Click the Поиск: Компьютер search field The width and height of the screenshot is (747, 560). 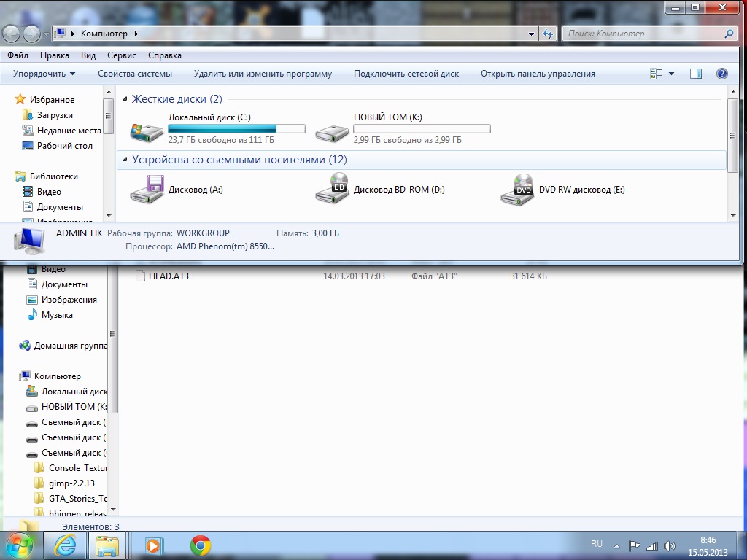pyautogui.click(x=642, y=34)
